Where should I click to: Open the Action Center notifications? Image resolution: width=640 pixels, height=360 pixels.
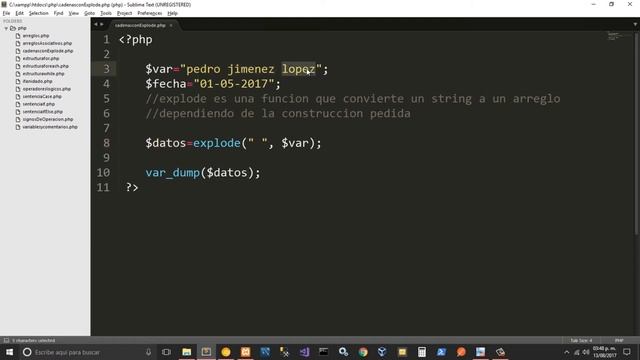627,352
